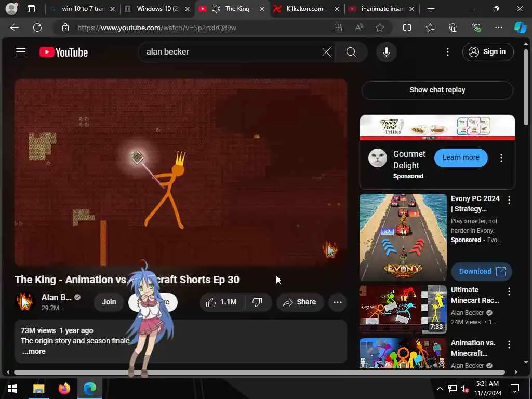
Task: Go back with the browser back arrow
Action: coord(15,28)
